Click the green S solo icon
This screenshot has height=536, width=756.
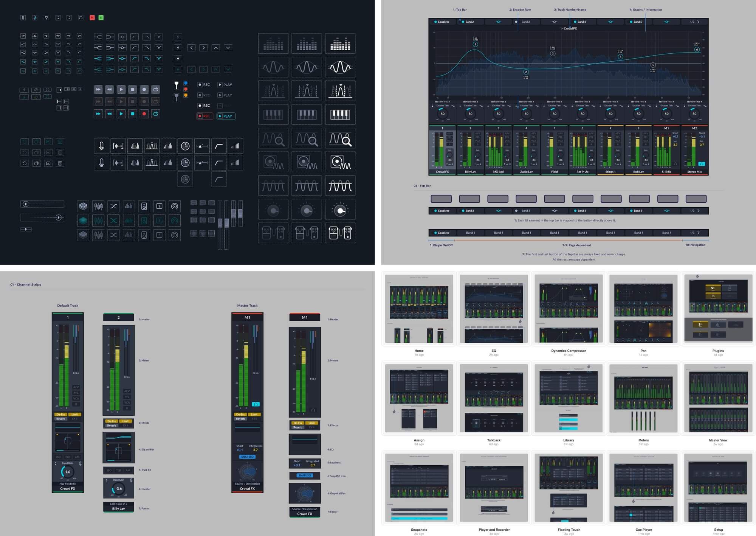coord(101,17)
